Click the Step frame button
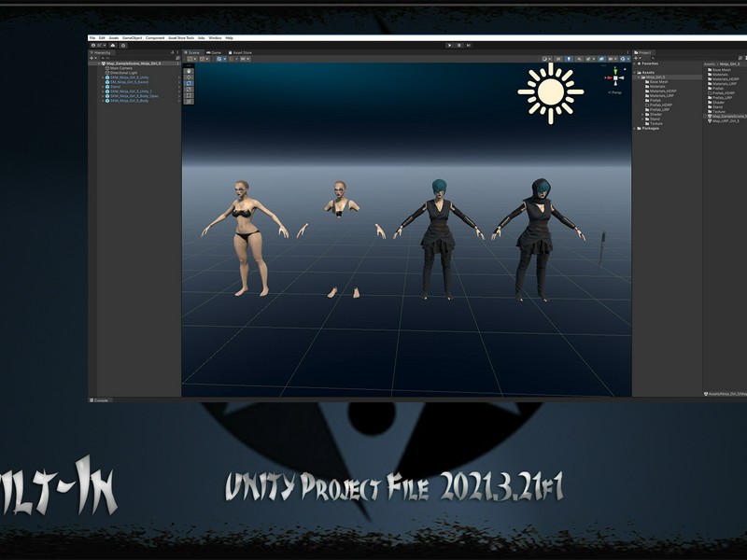The height and width of the screenshot is (560, 747). click(469, 45)
